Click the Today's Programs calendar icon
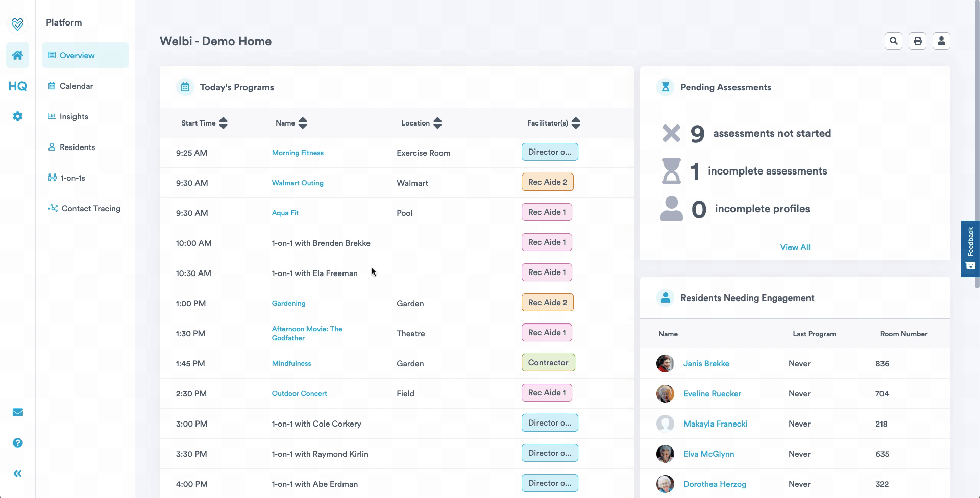980x498 pixels. [185, 87]
